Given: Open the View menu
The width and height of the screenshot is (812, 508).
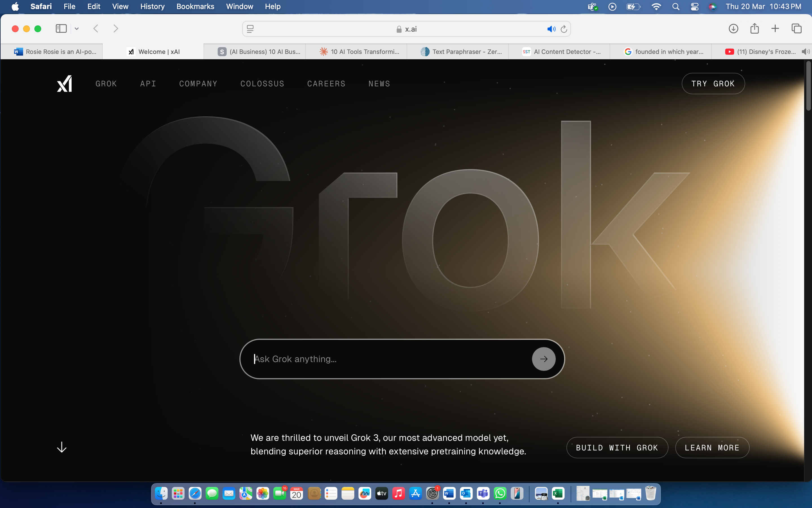Looking at the screenshot, I should coord(120,6).
